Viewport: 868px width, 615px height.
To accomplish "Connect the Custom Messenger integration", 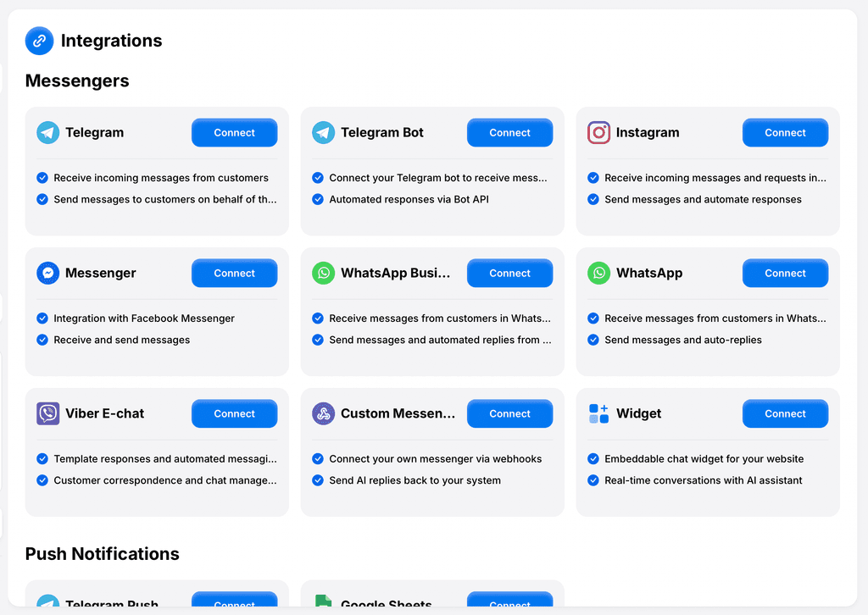I will [509, 413].
